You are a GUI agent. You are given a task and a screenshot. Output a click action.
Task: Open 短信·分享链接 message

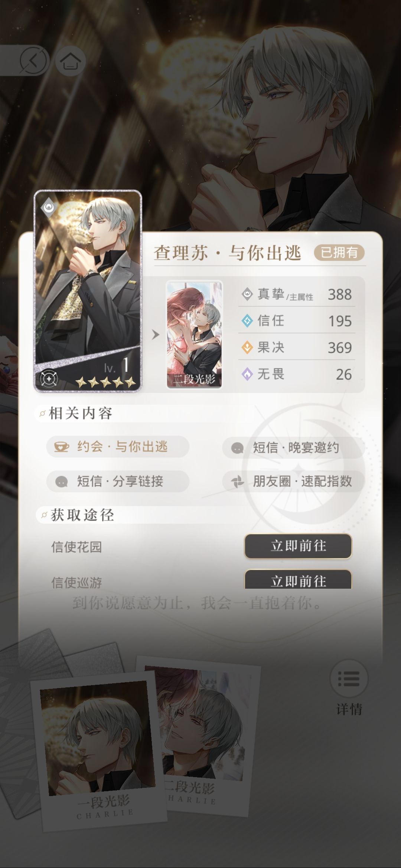click(118, 481)
